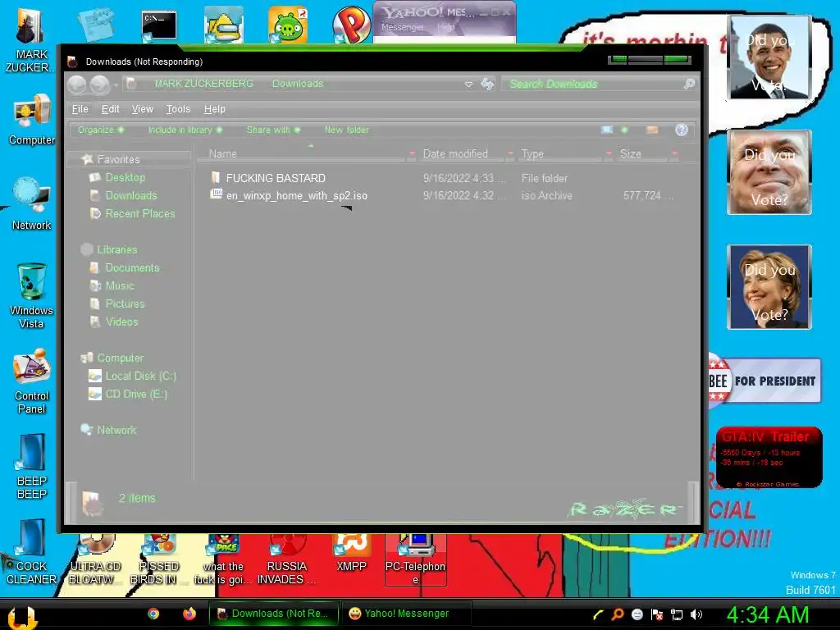Select Music under Libraries
Viewport: 840px width, 630px height.
click(120, 285)
